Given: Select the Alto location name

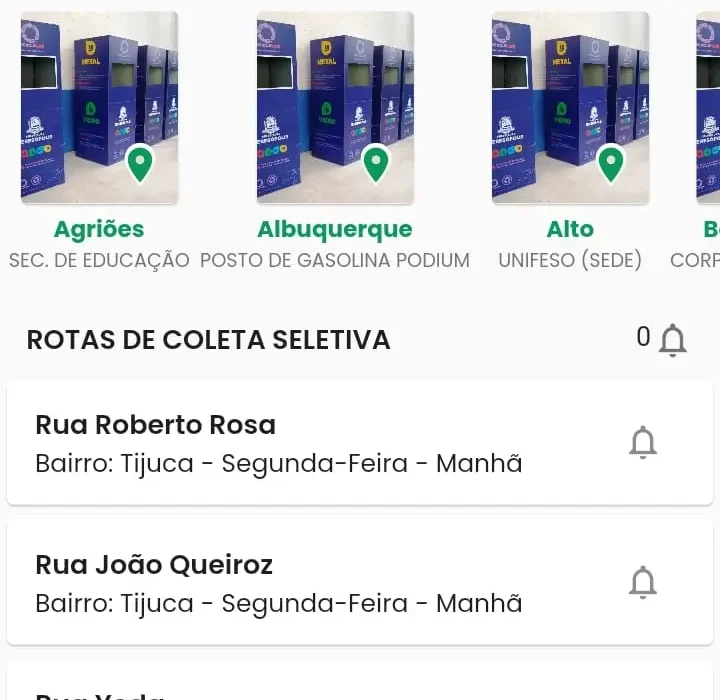Looking at the screenshot, I should pyautogui.click(x=570, y=229).
